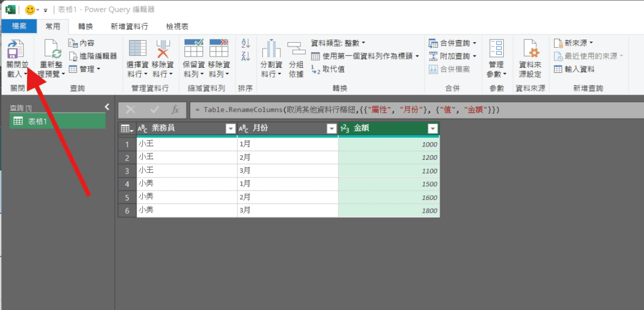Click the 關閉並載入 (Close & Load) icon

click(x=16, y=51)
